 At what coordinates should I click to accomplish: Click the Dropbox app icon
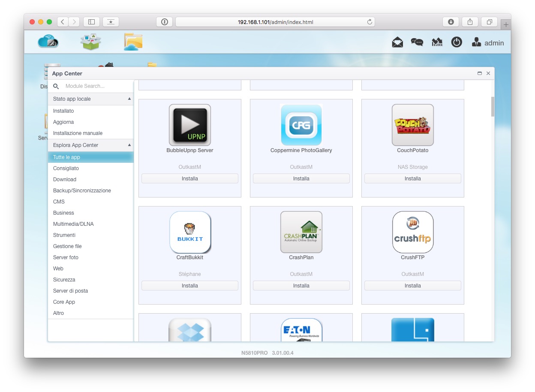(x=190, y=330)
